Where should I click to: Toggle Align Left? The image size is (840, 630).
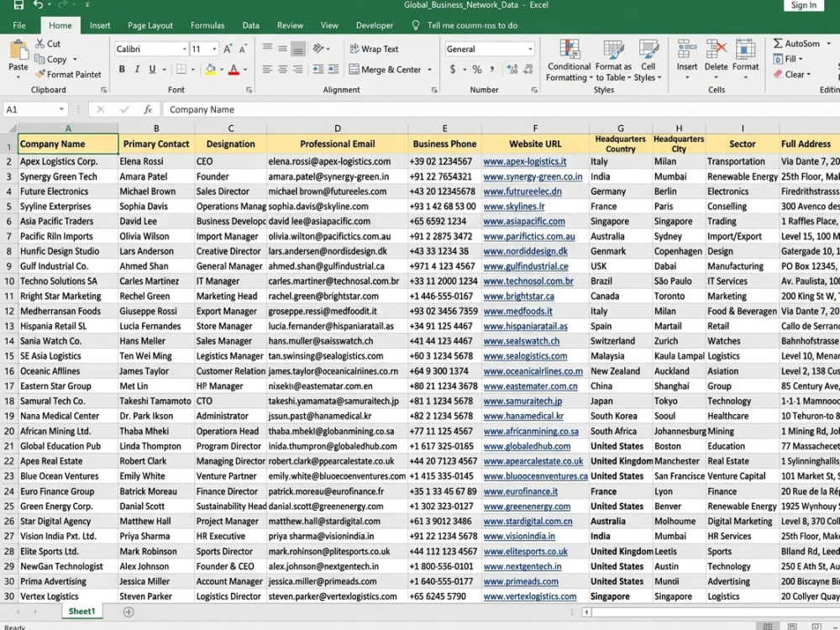(x=267, y=69)
